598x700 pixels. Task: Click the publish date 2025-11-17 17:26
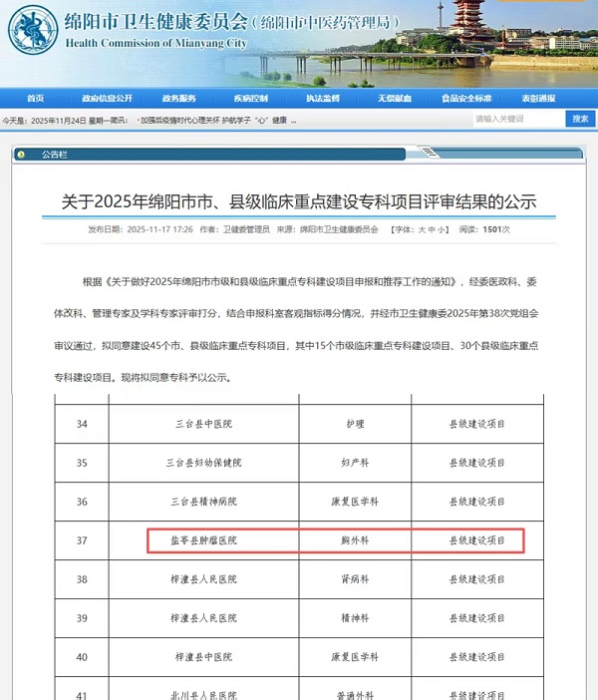[159, 229]
